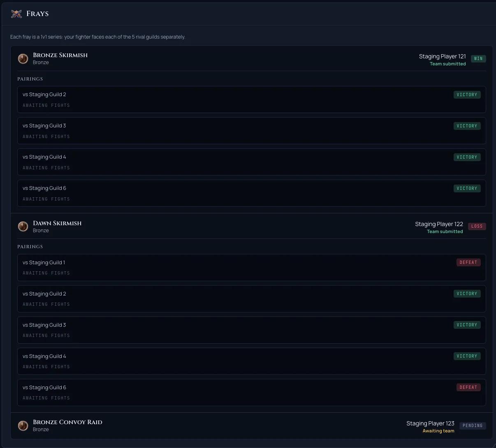Image resolution: width=496 pixels, height=448 pixels.
Task: Select the Staging Player 123 name
Action: [x=431, y=423]
